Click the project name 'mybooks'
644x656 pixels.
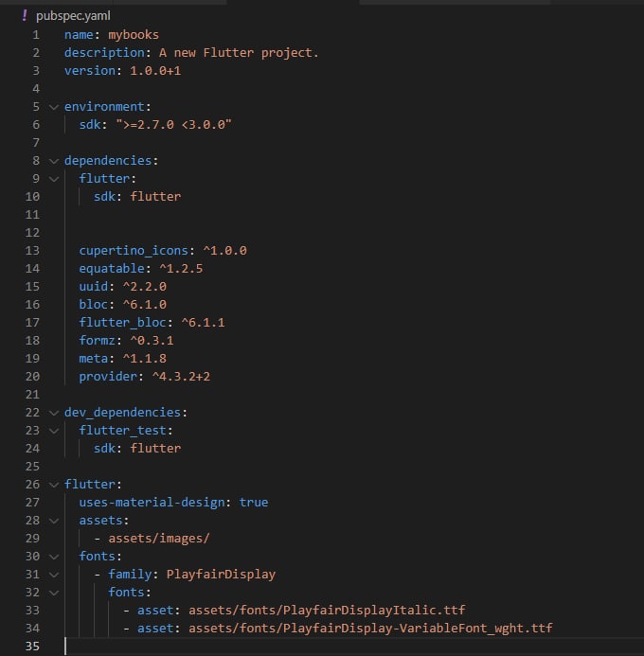(134, 35)
